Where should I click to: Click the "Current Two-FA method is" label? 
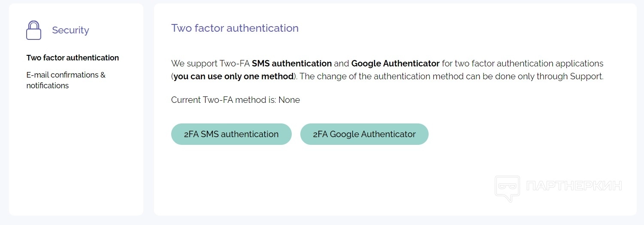(x=224, y=100)
